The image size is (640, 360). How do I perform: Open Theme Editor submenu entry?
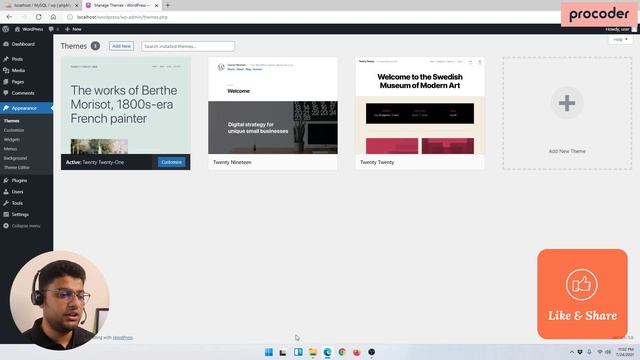pyautogui.click(x=17, y=167)
